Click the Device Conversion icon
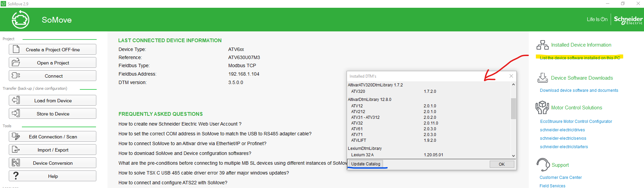The width and height of the screenshot is (644, 188). [16, 163]
